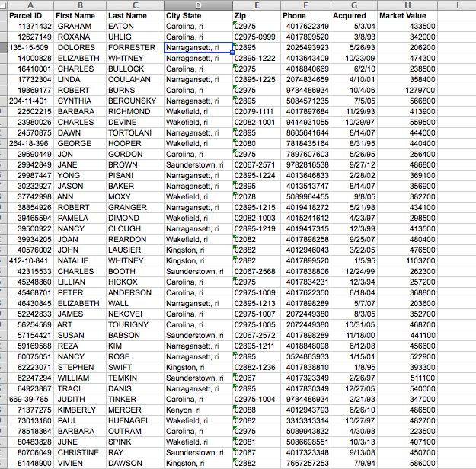This screenshot has height=469, width=476.
Task: Select column A header
Action: pos(30,5)
